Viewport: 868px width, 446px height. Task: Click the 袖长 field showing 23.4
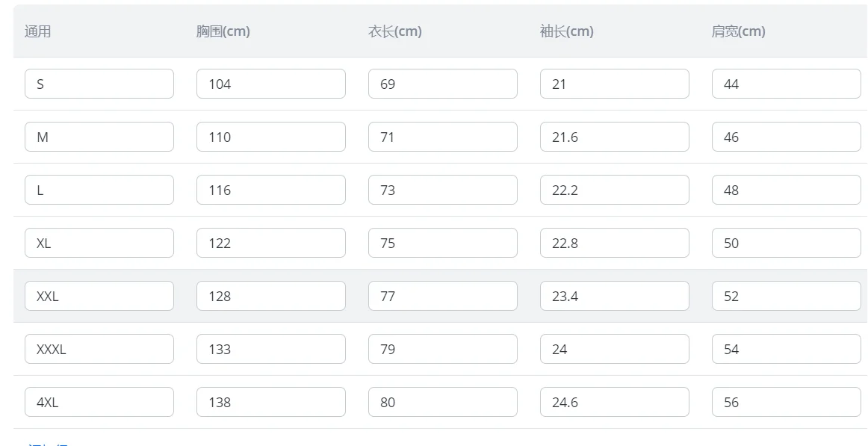(x=614, y=296)
